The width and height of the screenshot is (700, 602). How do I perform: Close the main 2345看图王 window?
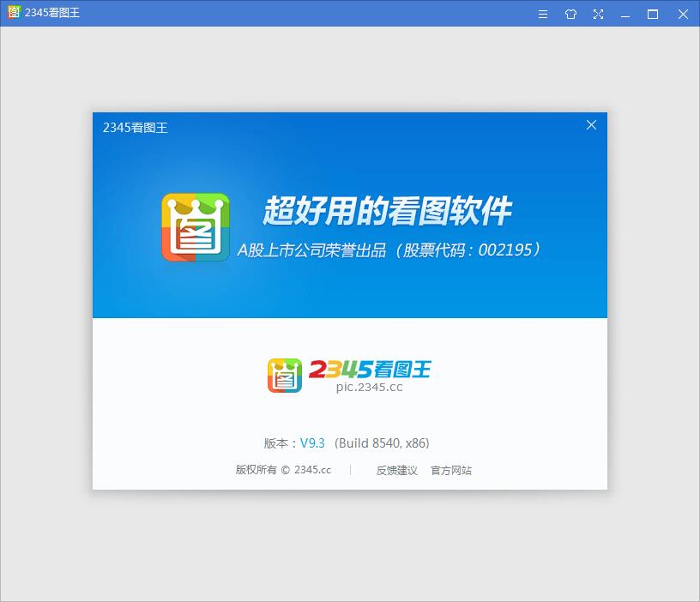point(683,15)
